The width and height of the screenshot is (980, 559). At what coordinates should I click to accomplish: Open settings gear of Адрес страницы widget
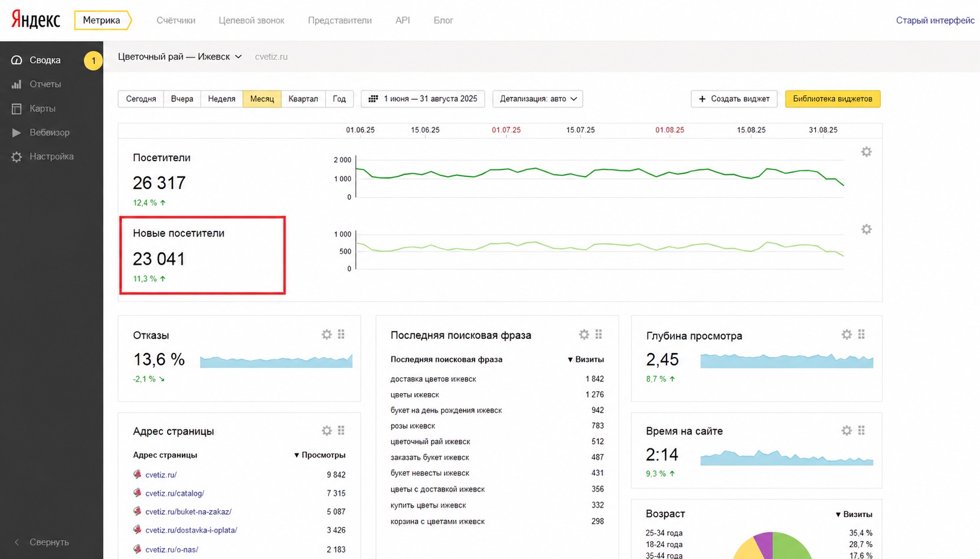coord(326,431)
